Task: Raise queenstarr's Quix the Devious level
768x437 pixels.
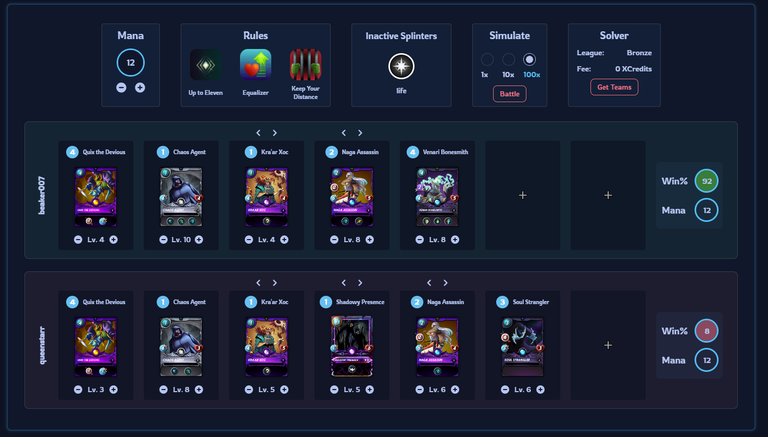Action: pyautogui.click(x=114, y=389)
